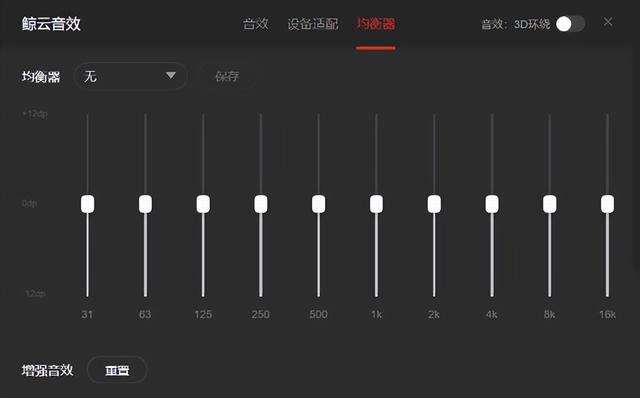Click the 保存 button
The width and height of the screenshot is (640, 398).
pos(227,76)
